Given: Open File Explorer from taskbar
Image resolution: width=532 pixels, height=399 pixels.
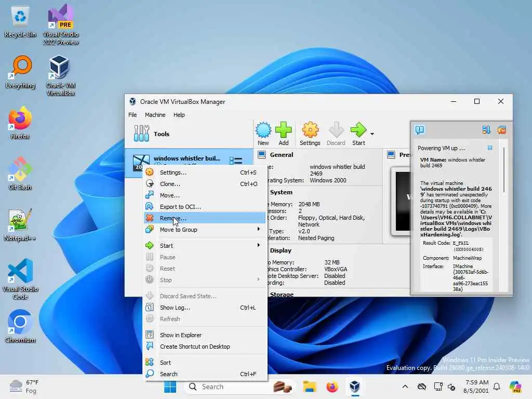Looking at the screenshot, I should click(310, 387).
